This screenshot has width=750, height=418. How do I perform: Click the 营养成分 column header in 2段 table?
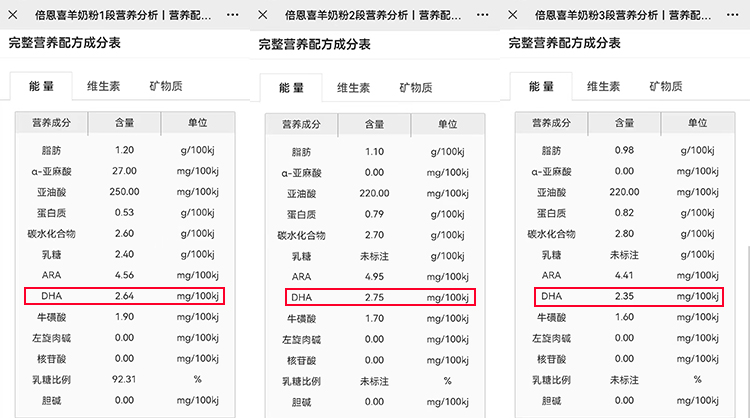click(x=301, y=125)
